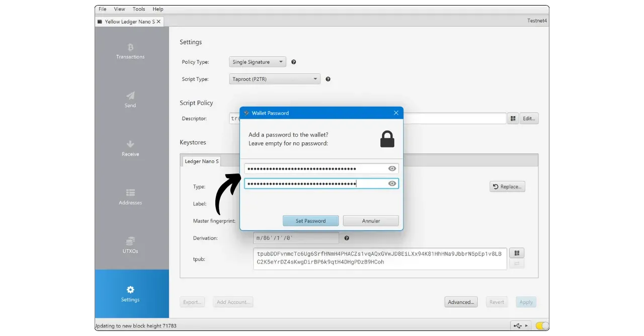Open the View menu
644x336 pixels.
pyautogui.click(x=119, y=9)
